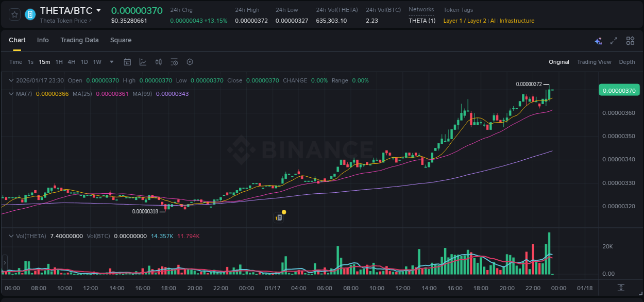Switch to the Depth view
644x302 pixels.
[627, 62]
